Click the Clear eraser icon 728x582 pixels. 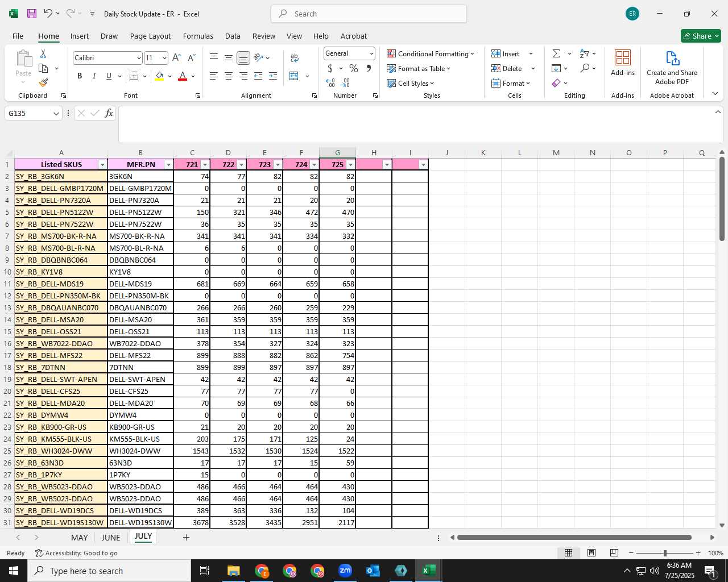(556, 83)
